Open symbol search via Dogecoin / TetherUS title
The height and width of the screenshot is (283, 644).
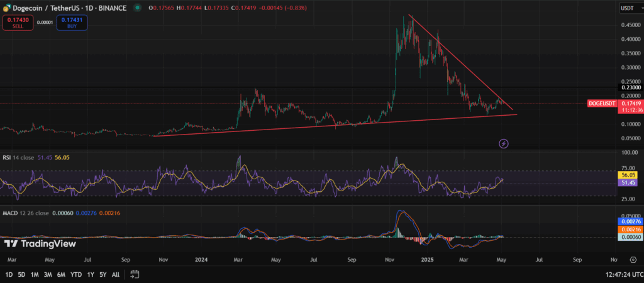coord(69,8)
